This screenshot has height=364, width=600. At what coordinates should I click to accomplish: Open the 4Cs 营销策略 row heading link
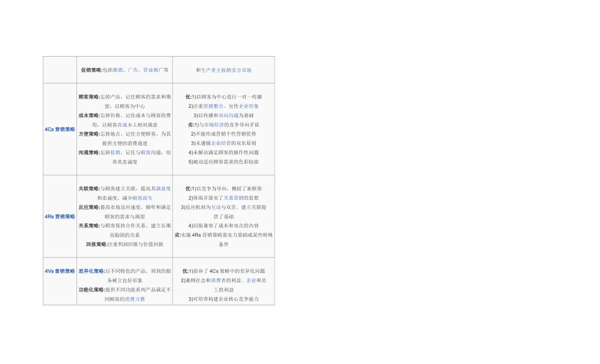click(60, 129)
